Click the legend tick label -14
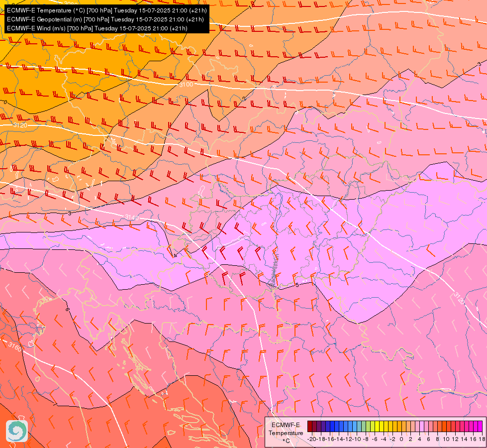The width and height of the screenshot is (487, 448). [338, 439]
